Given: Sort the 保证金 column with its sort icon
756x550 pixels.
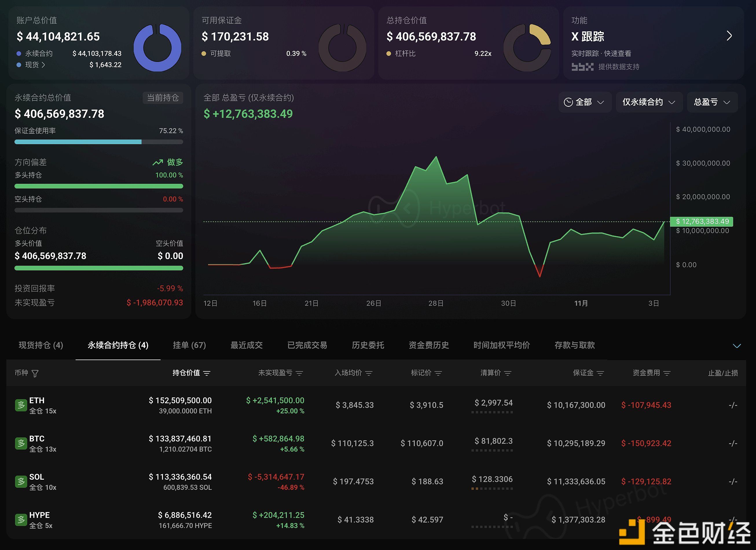Looking at the screenshot, I should click(601, 373).
